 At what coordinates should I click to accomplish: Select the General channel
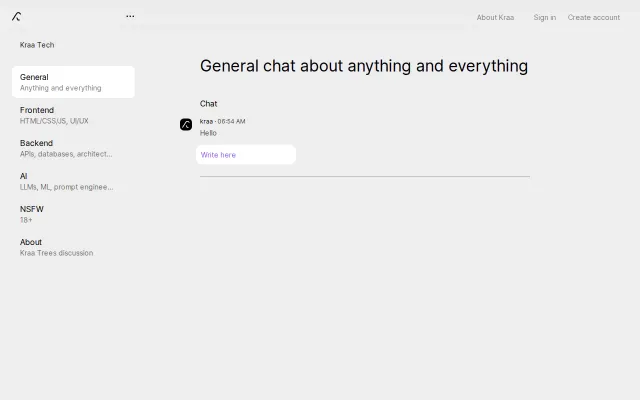pos(73,82)
